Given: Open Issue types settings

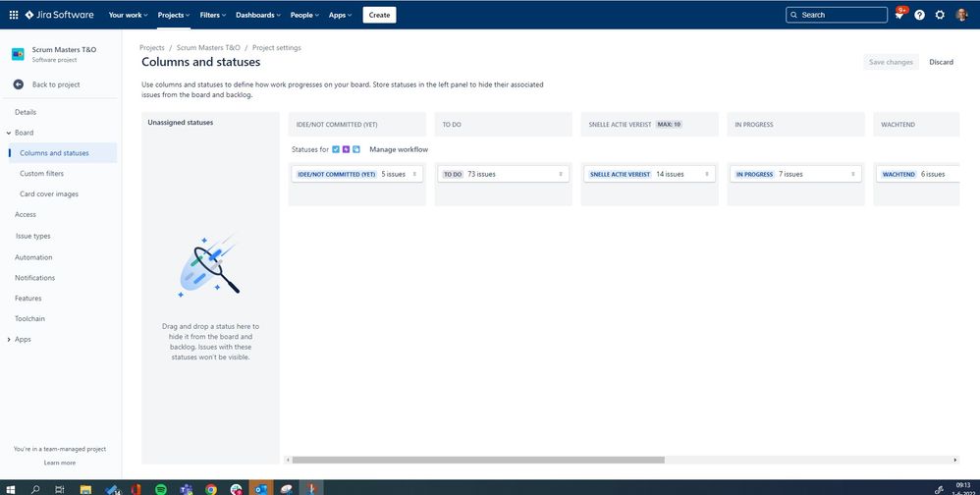Looking at the screenshot, I should coord(33,237).
